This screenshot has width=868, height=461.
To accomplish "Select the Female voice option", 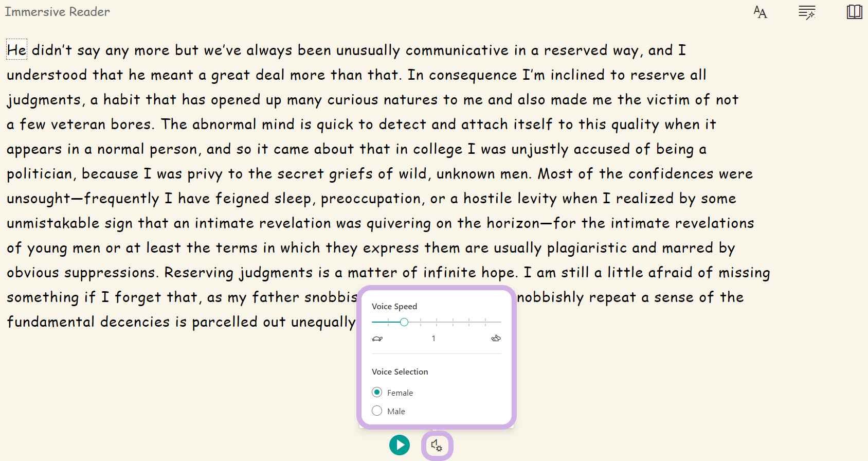I will pyautogui.click(x=377, y=392).
